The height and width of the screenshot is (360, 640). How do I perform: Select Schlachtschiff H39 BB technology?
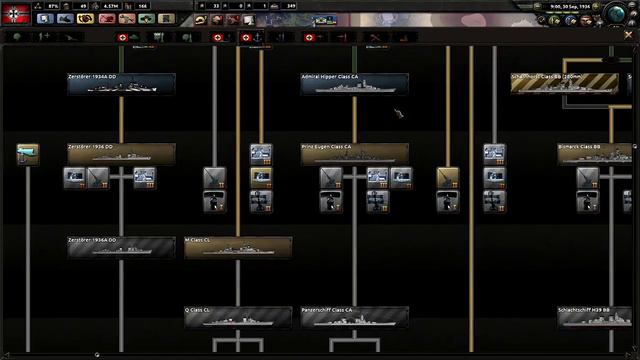[x=595, y=317]
